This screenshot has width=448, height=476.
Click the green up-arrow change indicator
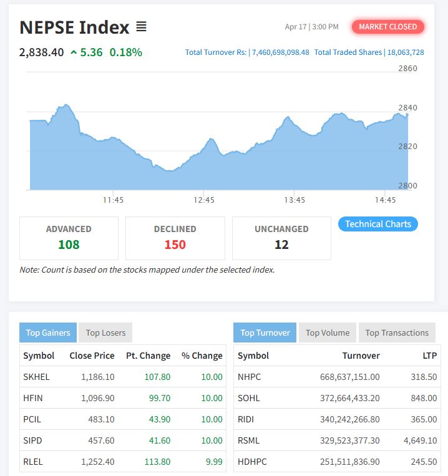point(74,52)
